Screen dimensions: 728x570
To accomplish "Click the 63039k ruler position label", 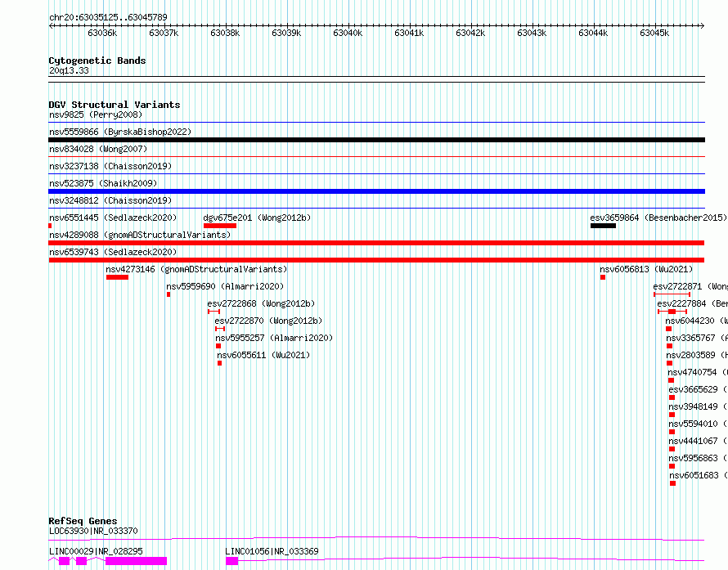I will pos(286,33).
